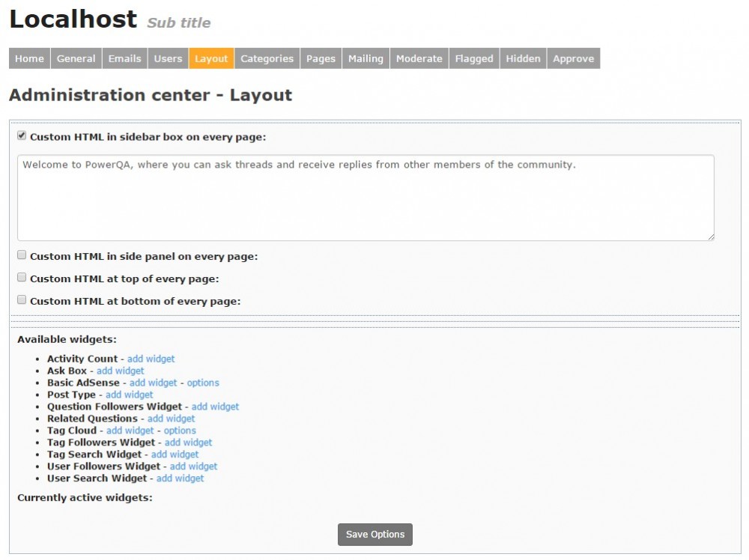Screen dimensions: 749x560
Task: Uncheck Custom HTML in sidebar box checkbox
Action: click(x=22, y=136)
